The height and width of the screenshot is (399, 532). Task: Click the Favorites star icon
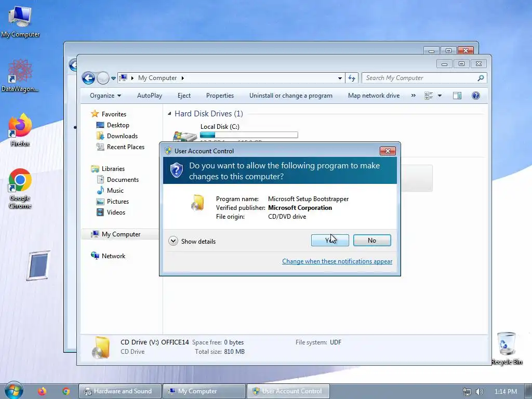(x=95, y=114)
